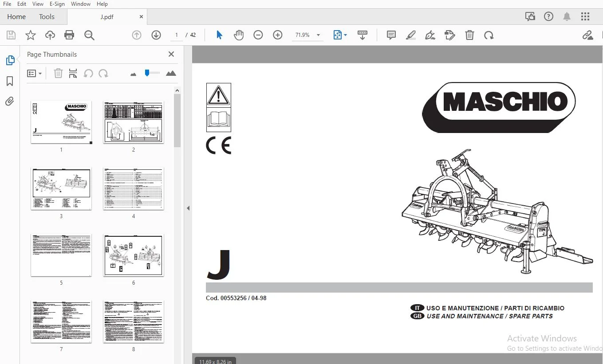The height and width of the screenshot is (364, 603).
Task: Open the Bookmarks sidebar panel
Action: [10, 81]
